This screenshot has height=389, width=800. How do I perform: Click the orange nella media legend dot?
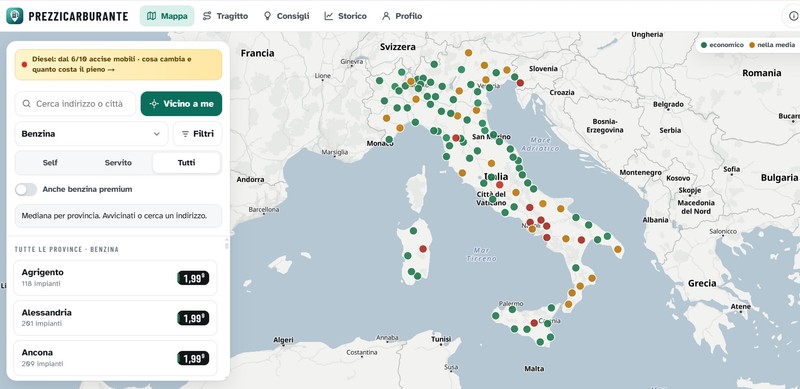point(752,45)
